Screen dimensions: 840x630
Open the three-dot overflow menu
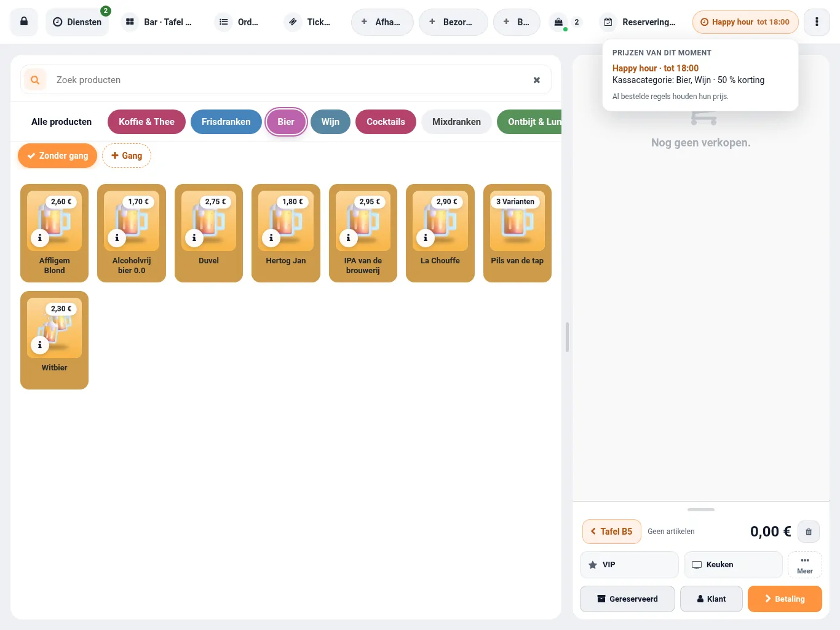click(817, 22)
